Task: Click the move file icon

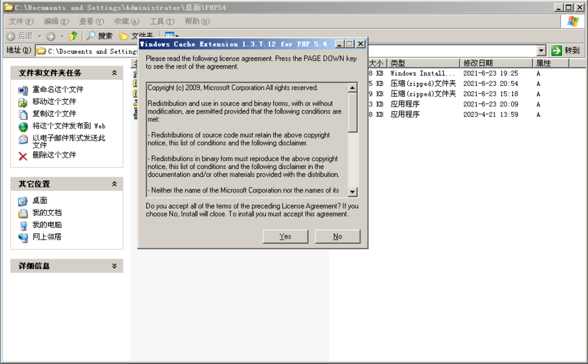Action: [x=23, y=102]
